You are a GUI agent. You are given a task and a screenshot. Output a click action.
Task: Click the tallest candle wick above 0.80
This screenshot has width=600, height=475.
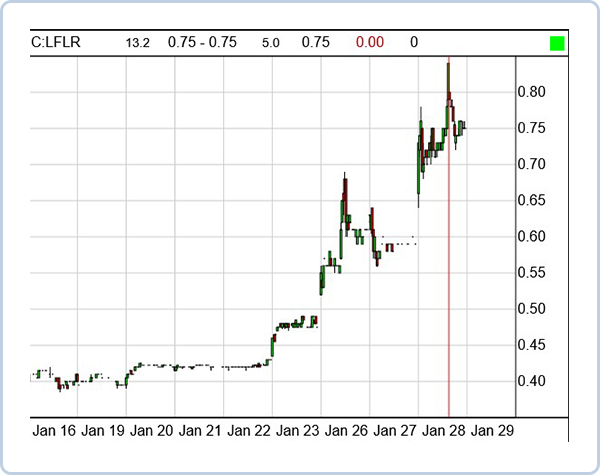coord(448,70)
